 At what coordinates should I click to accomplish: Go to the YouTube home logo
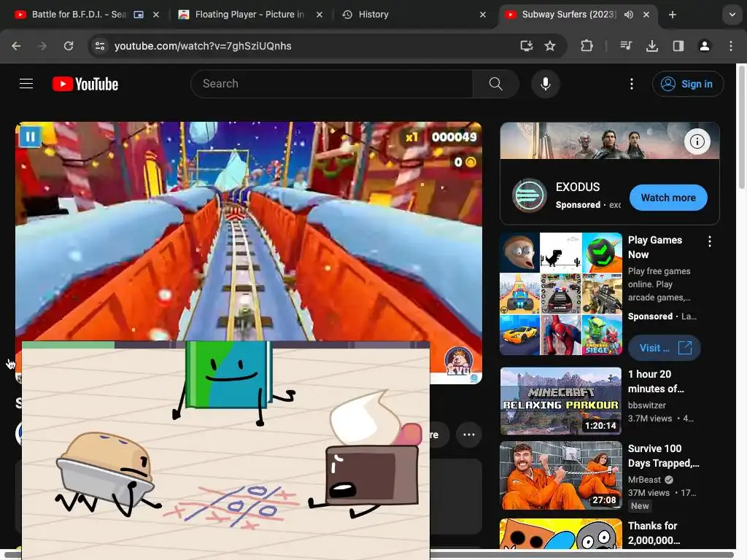pyautogui.click(x=85, y=84)
